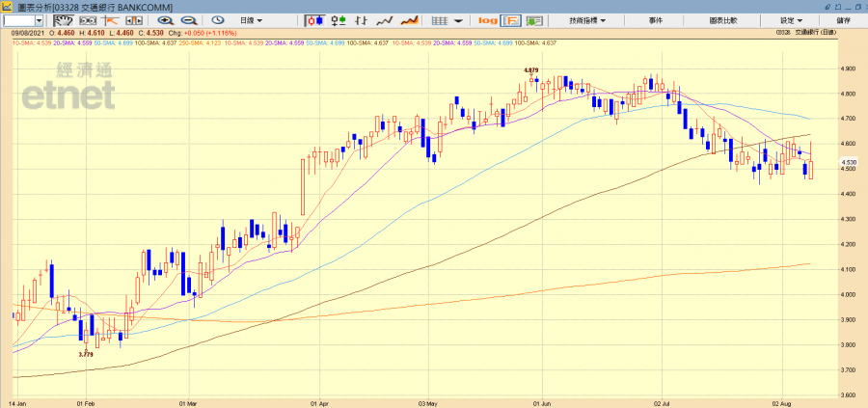Click the zoom out magnifier
868x408 pixels.
(x=188, y=20)
